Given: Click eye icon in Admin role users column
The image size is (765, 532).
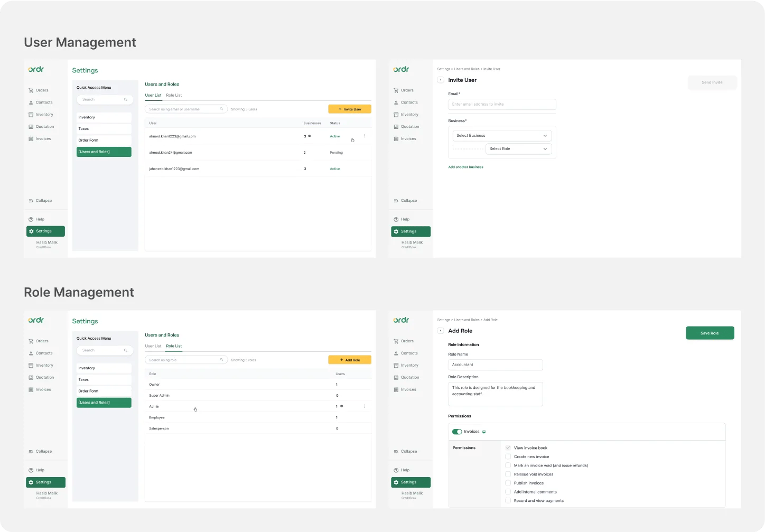Looking at the screenshot, I should pos(342,406).
